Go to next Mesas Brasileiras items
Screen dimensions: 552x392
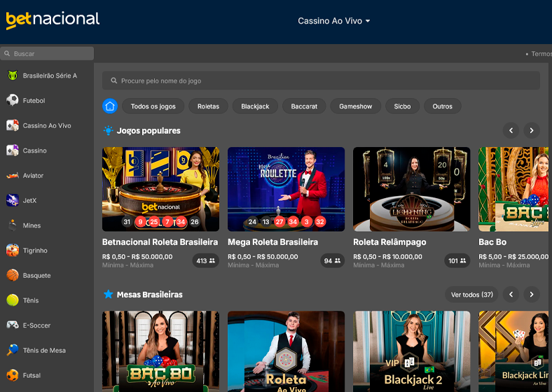(532, 295)
